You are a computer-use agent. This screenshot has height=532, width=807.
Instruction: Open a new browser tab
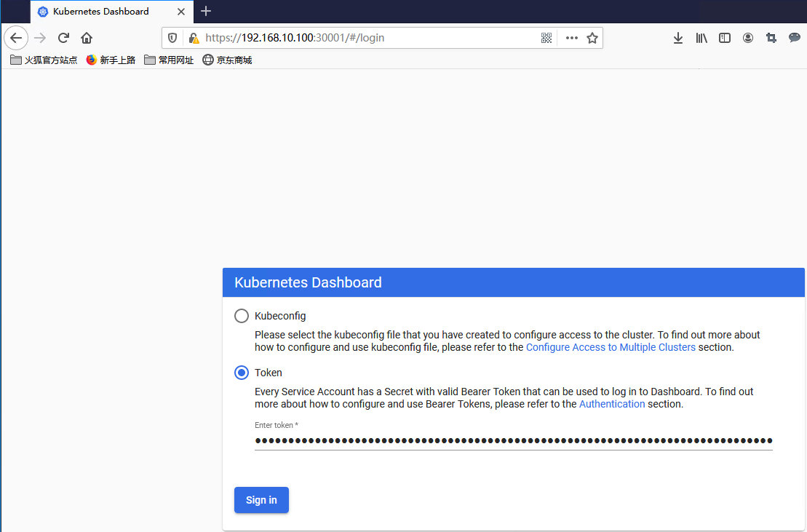206,12
